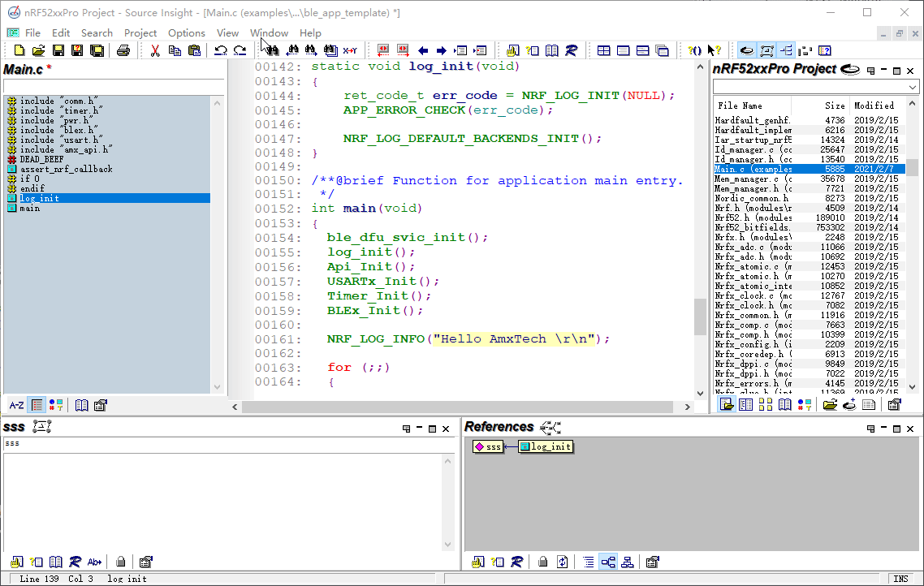The height and width of the screenshot is (586, 924).
Task: Click the Size column header in project list
Action: click(835, 106)
